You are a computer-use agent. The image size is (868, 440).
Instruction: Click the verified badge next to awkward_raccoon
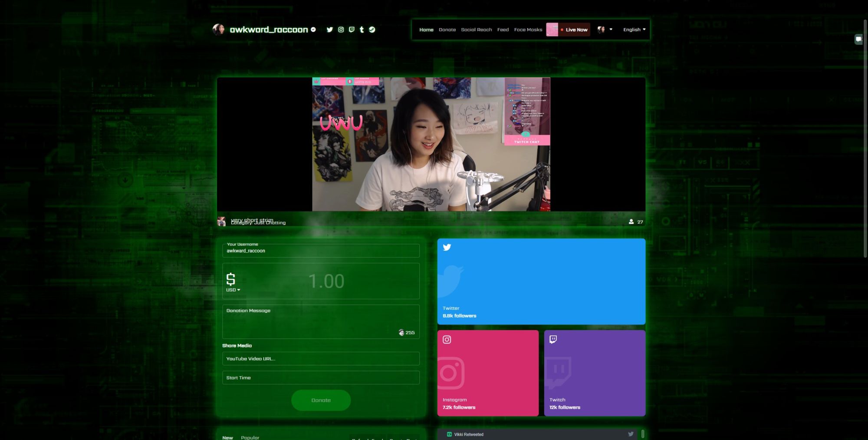[x=313, y=30]
